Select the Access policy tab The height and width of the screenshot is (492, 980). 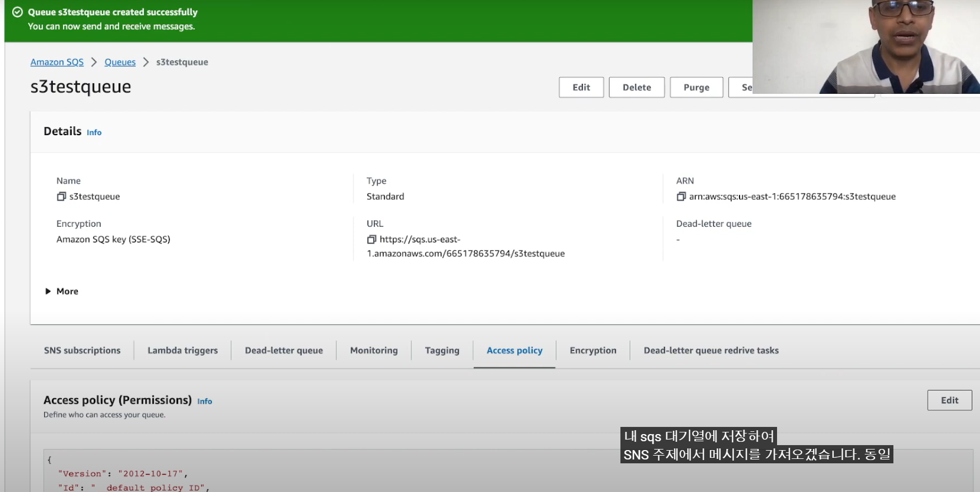(515, 350)
